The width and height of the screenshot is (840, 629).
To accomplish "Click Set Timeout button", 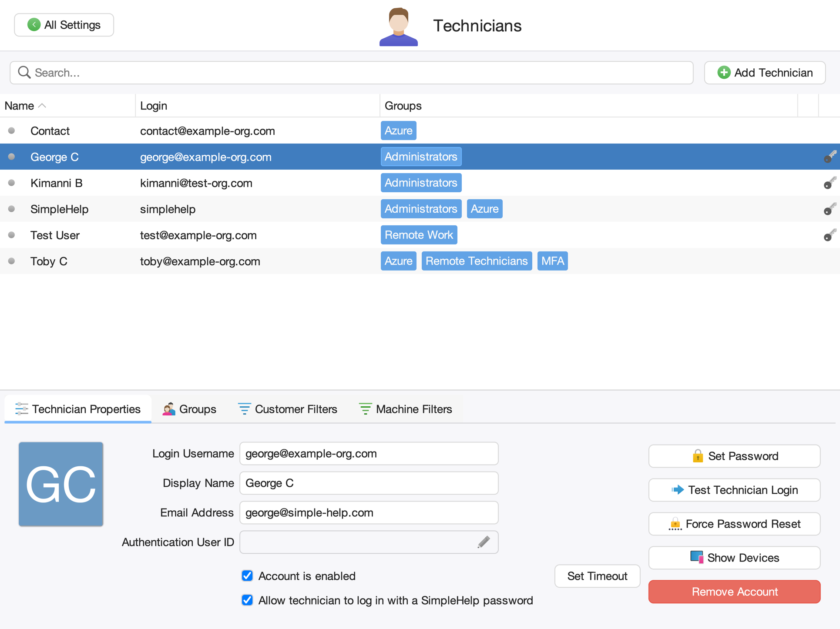I will 597,576.
